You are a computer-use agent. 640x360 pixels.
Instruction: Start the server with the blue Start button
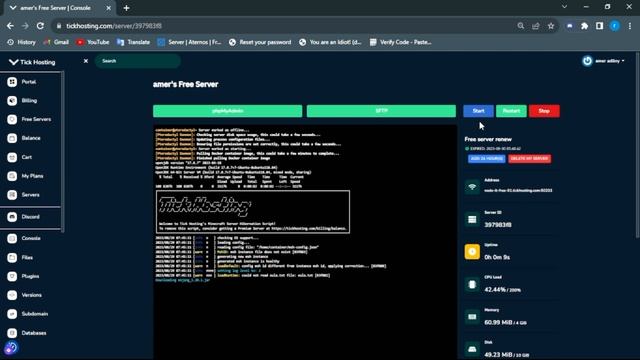click(x=478, y=111)
